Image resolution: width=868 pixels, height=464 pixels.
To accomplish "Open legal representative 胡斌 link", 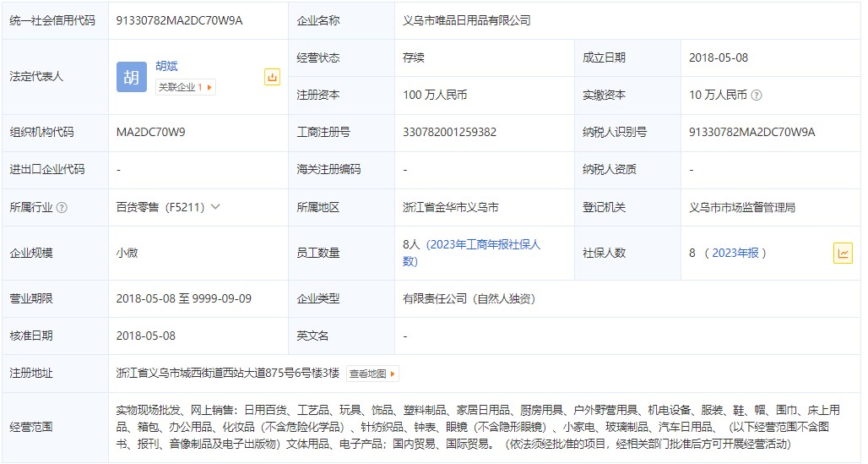I will [166, 66].
